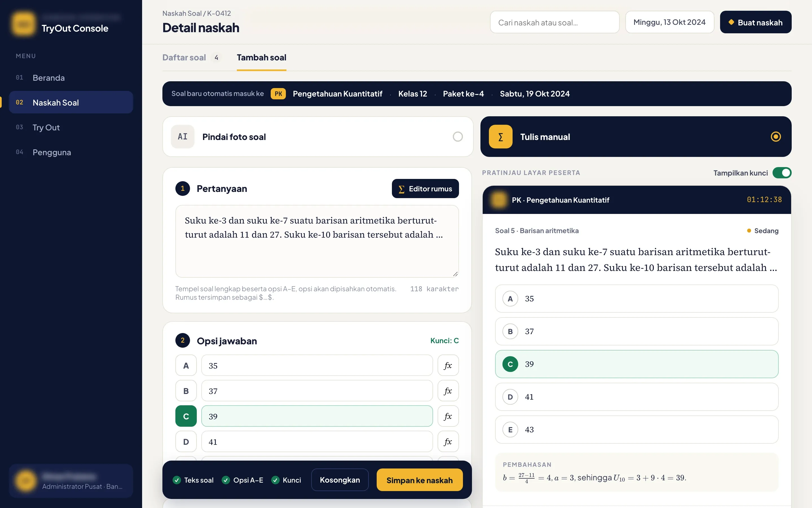
Task: Click the TryOut Console logo icon
Action: click(23, 24)
